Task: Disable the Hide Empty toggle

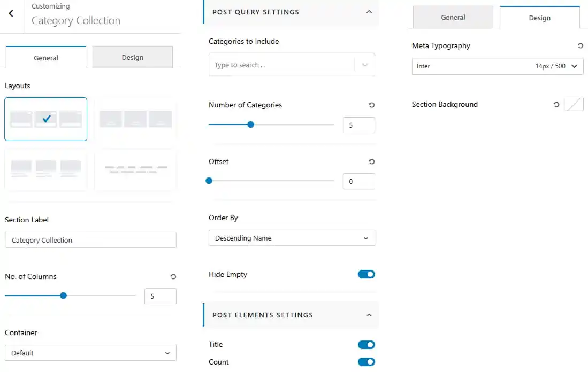Action: (x=366, y=275)
